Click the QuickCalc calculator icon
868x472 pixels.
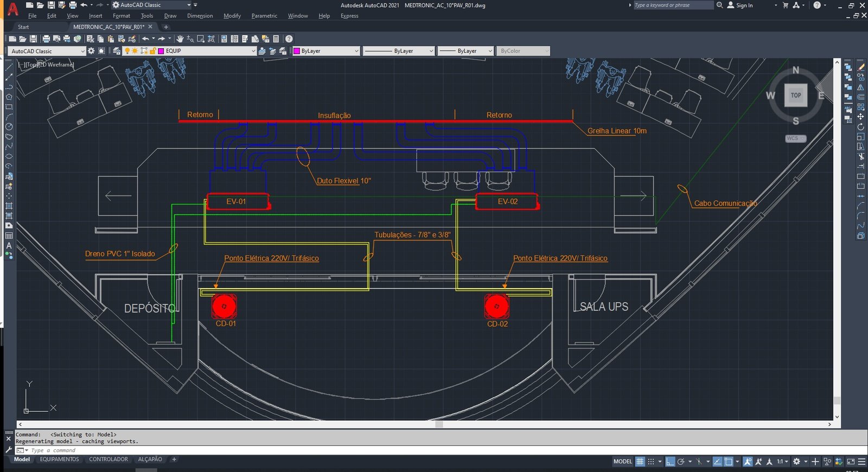pyautogui.click(x=276, y=39)
